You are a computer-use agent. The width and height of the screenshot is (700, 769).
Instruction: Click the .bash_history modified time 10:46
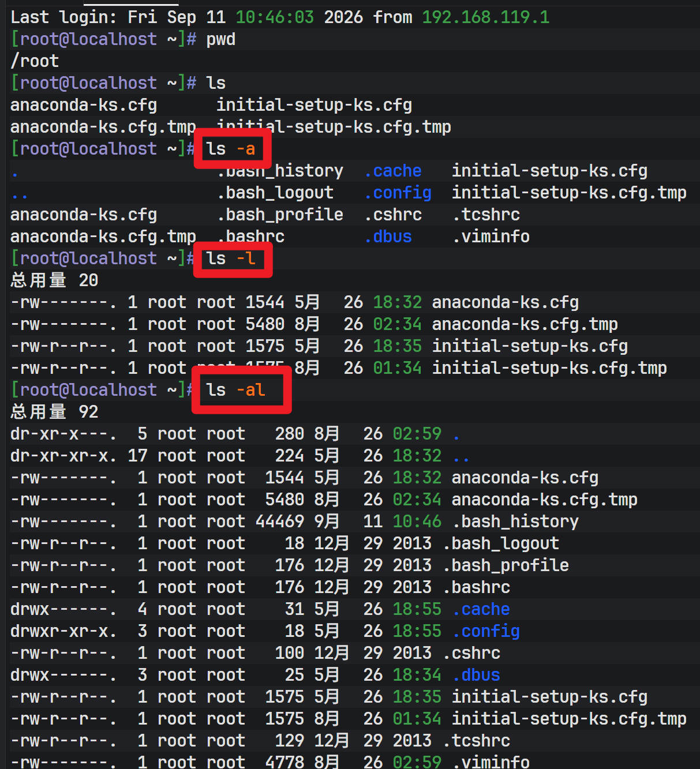417,522
